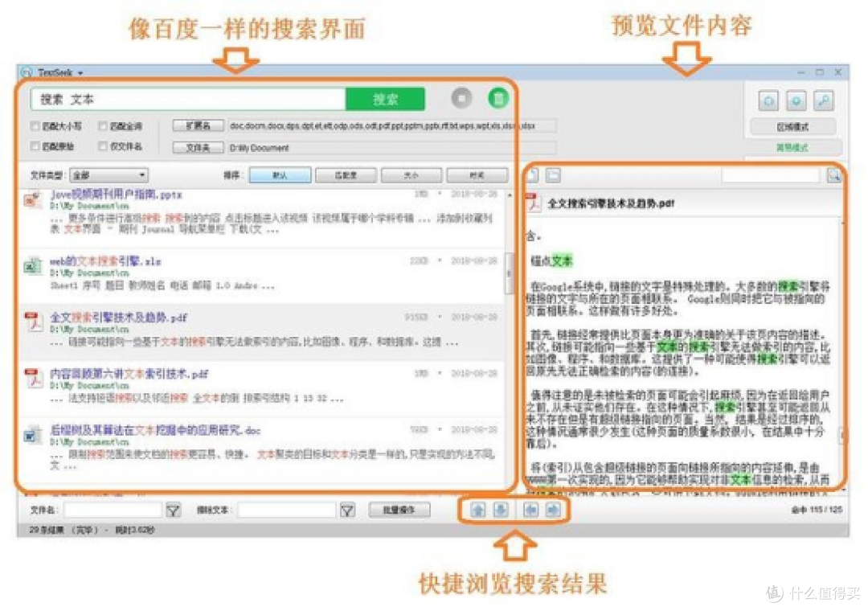Enable the 匹配大小写 checkbox
The image size is (868, 611).
coord(35,126)
